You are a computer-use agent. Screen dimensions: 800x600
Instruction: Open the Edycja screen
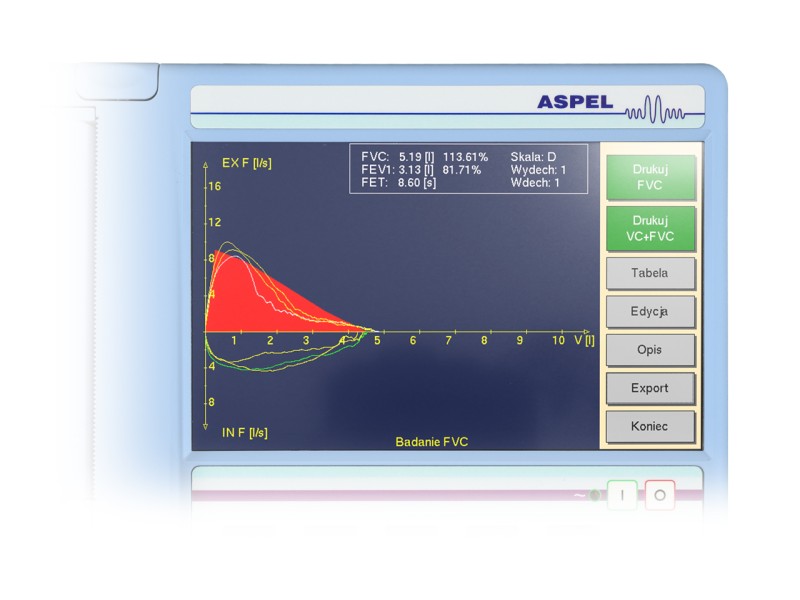pos(650,311)
